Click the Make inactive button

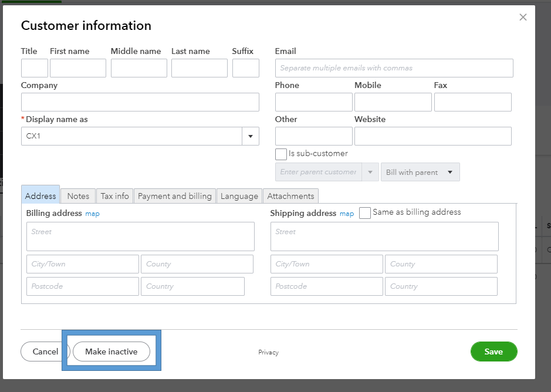point(111,352)
